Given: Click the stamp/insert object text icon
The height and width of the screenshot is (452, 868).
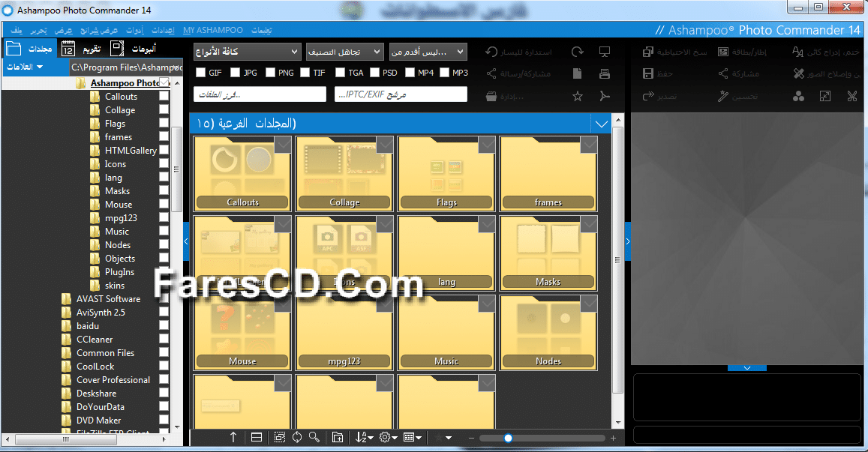Looking at the screenshot, I should point(797,52).
